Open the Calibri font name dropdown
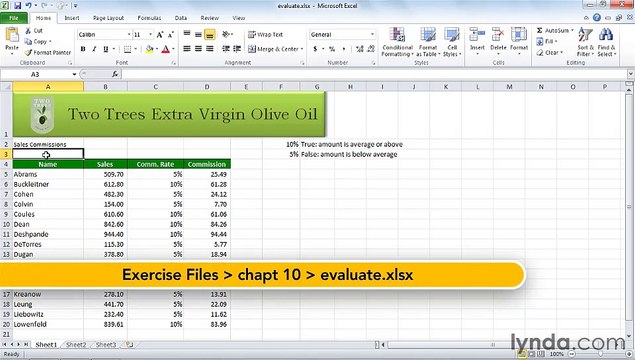Screen dimensions: 635x360 point(129,35)
